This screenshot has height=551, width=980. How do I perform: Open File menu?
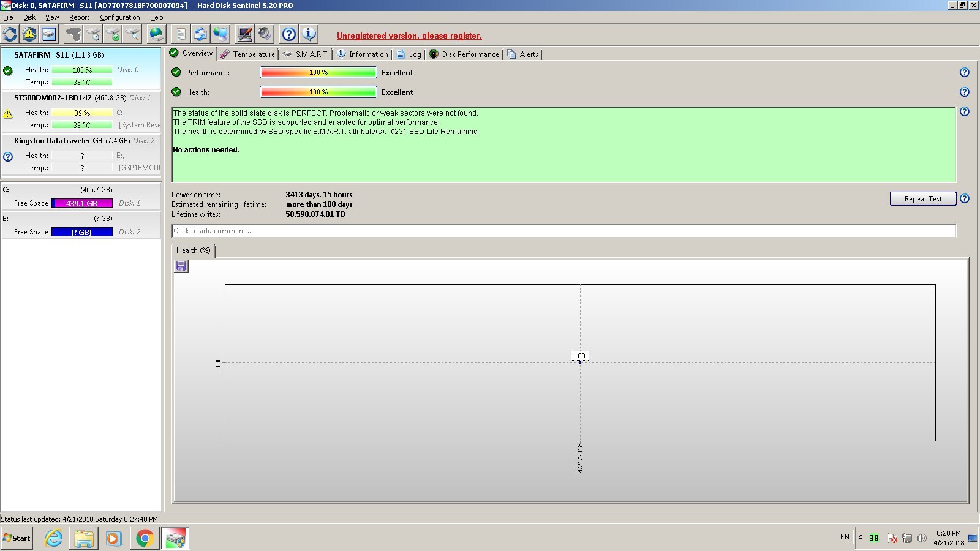(8, 17)
